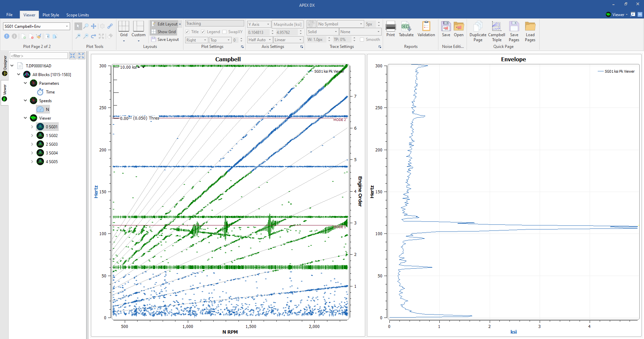The height and width of the screenshot is (339, 644).
Task: Save noise editing with Save icon
Action: (446, 29)
